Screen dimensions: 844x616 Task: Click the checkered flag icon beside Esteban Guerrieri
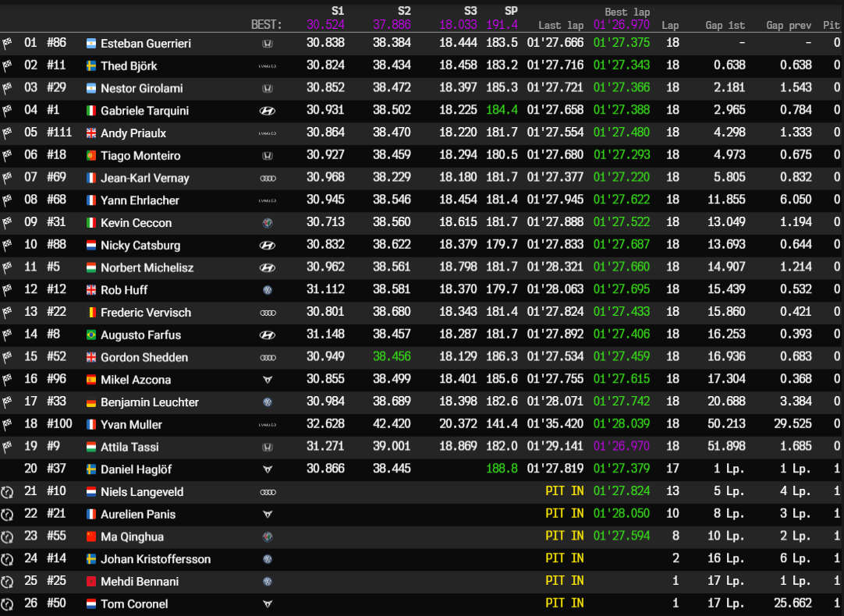pyautogui.click(x=7, y=44)
